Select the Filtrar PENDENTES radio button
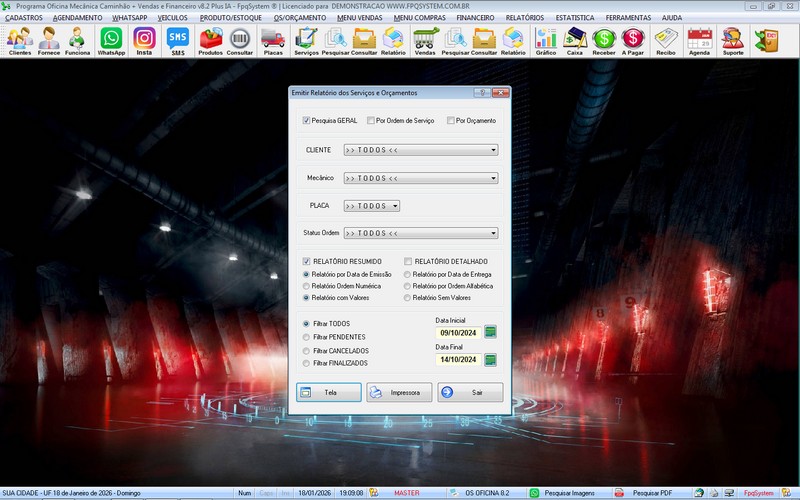The image size is (800, 500). point(307,338)
